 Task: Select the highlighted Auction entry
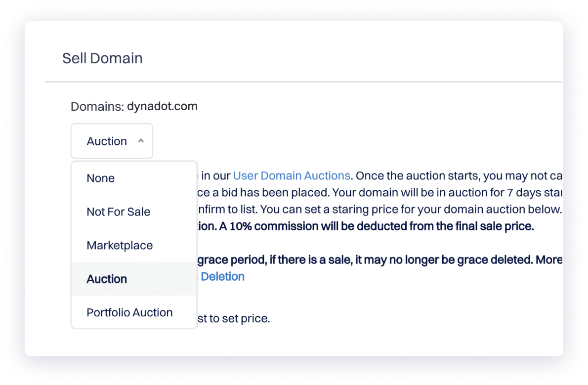pyautogui.click(x=107, y=279)
